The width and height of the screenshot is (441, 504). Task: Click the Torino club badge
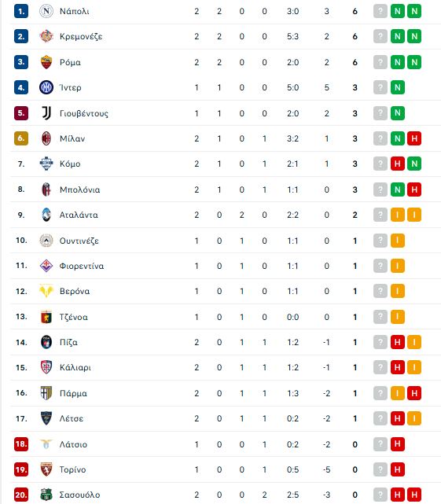coord(46,469)
